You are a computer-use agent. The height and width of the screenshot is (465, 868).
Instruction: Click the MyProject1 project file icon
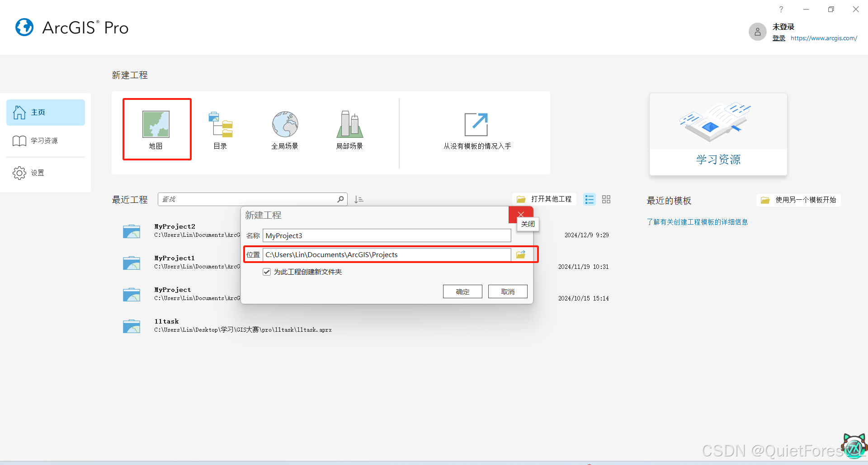coord(132,263)
